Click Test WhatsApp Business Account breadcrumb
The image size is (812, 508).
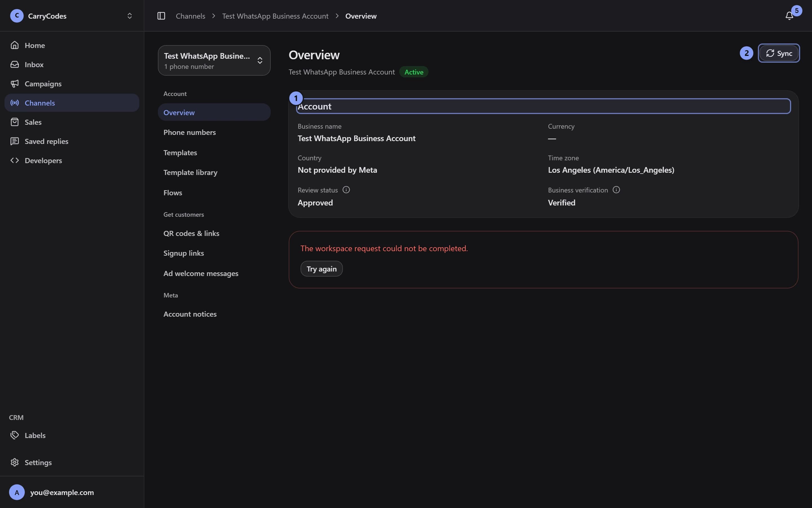point(275,16)
